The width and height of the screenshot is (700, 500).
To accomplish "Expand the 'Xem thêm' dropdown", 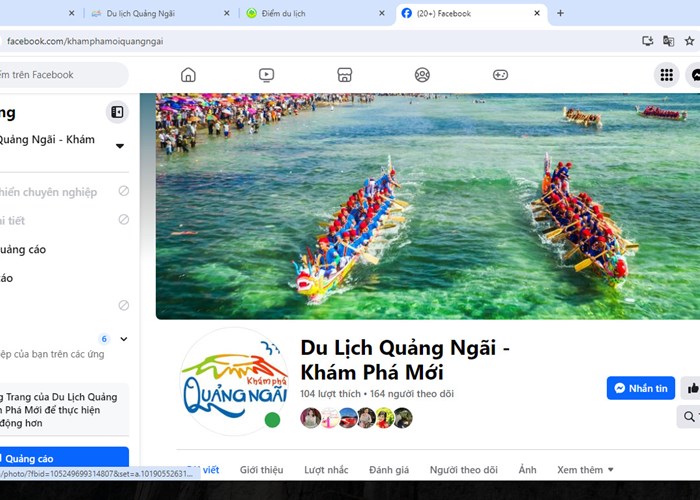I will [585, 470].
